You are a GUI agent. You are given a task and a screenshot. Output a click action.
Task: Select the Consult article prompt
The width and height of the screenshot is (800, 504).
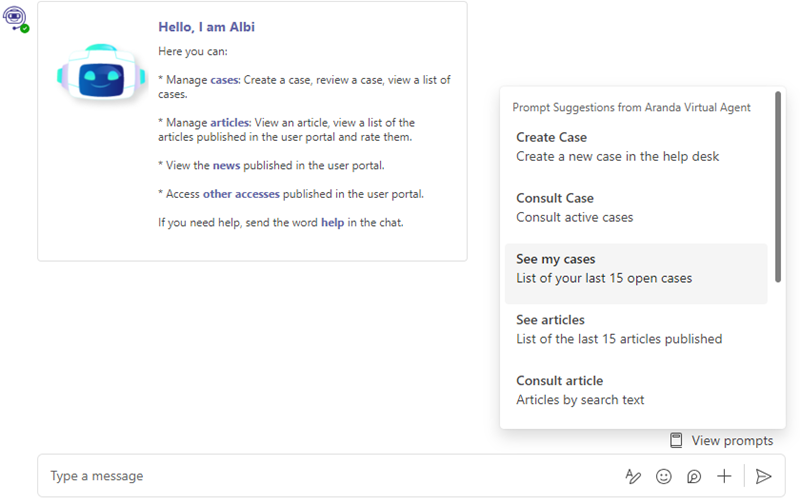(x=636, y=390)
